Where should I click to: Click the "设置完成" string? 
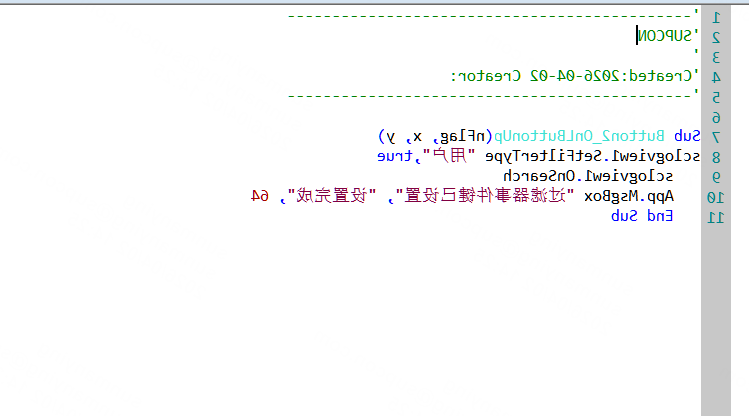pos(332,196)
